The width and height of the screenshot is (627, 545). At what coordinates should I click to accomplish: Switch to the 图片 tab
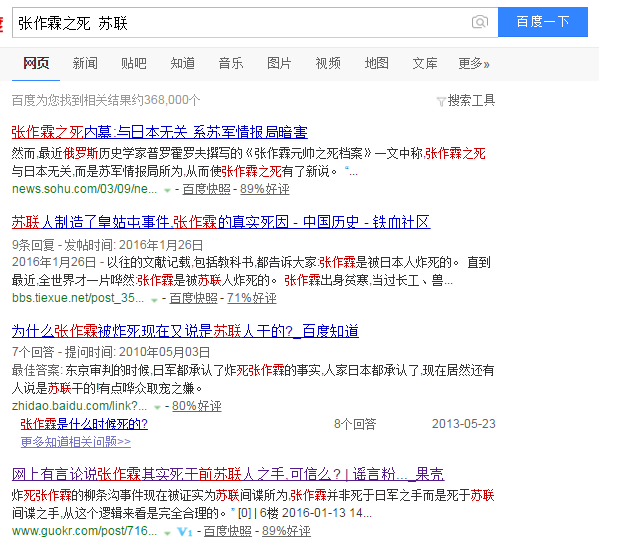pos(279,63)
